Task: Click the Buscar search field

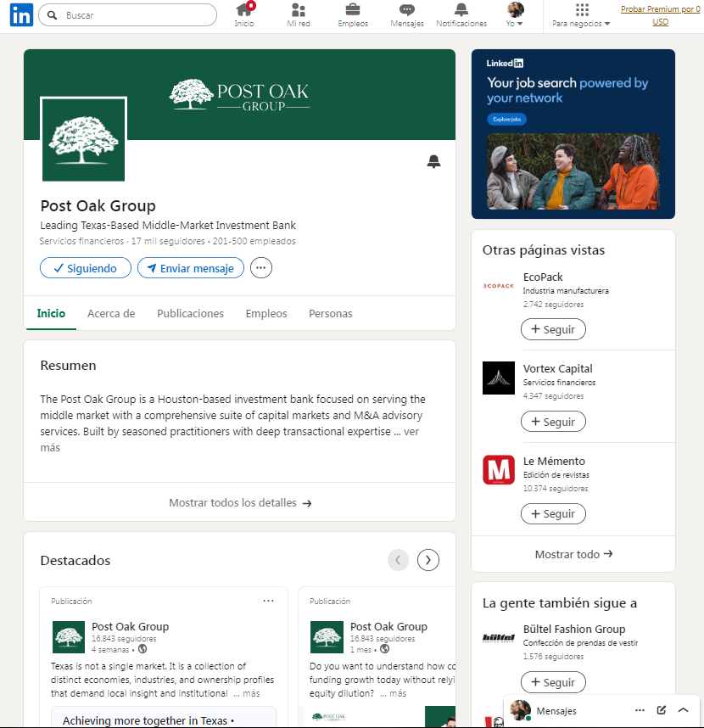Action: pyautogui.click(x=127, y=15)
